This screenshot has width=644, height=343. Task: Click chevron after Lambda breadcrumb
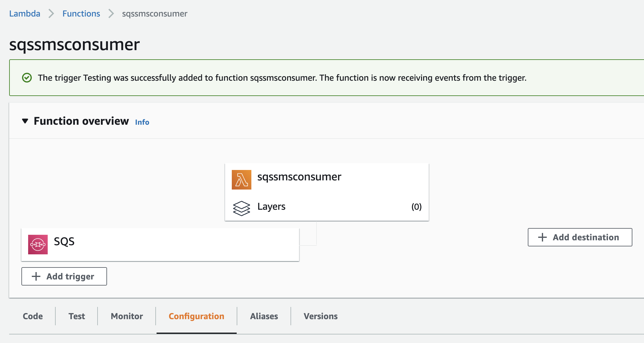click(51, 14)
